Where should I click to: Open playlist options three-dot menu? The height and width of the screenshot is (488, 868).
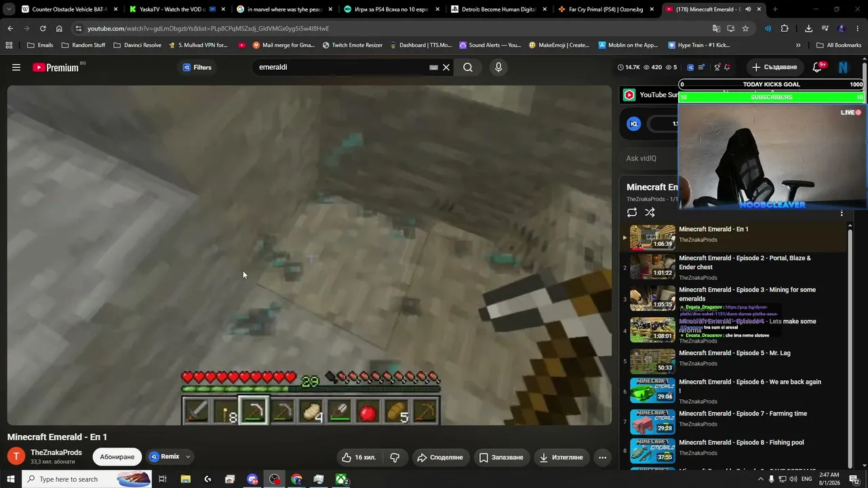pos(842,213)
